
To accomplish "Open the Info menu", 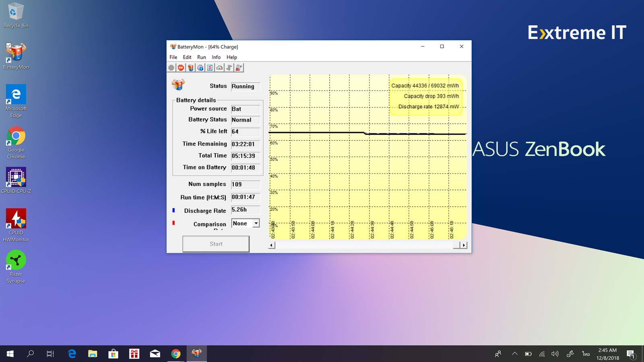I will tap(216, 57).
